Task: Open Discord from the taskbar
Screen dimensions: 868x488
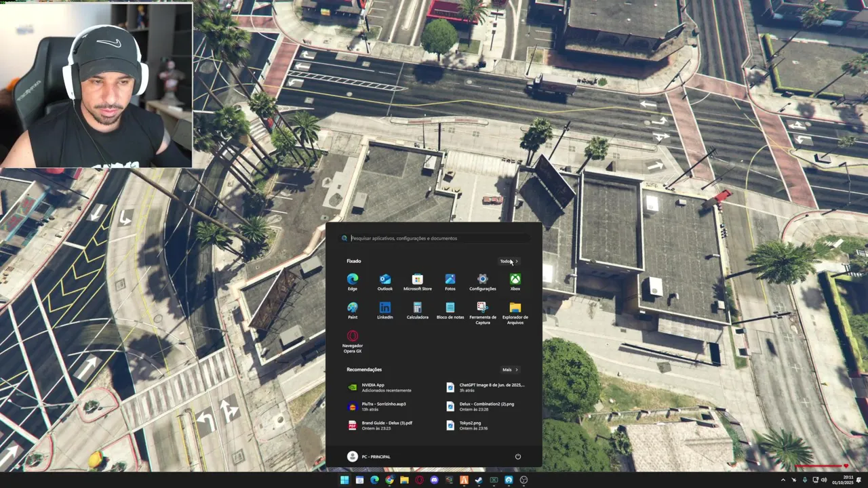Action: point(434,480)
